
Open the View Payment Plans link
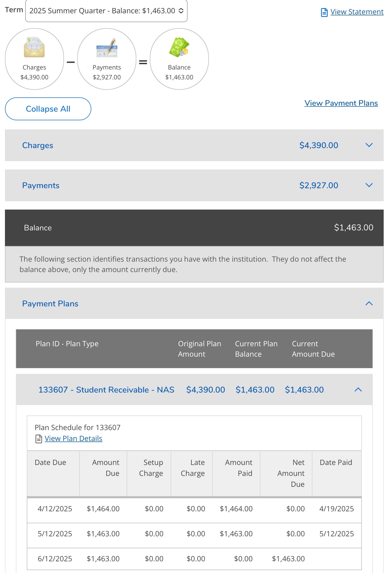click(341, 103)
